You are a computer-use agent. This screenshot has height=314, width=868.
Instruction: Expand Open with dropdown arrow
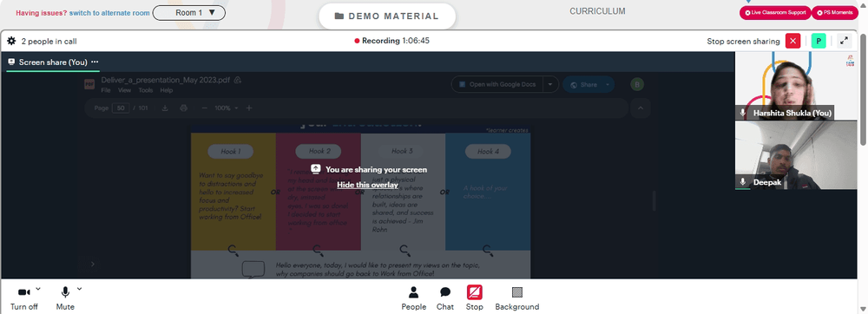(x=549, y=85)
